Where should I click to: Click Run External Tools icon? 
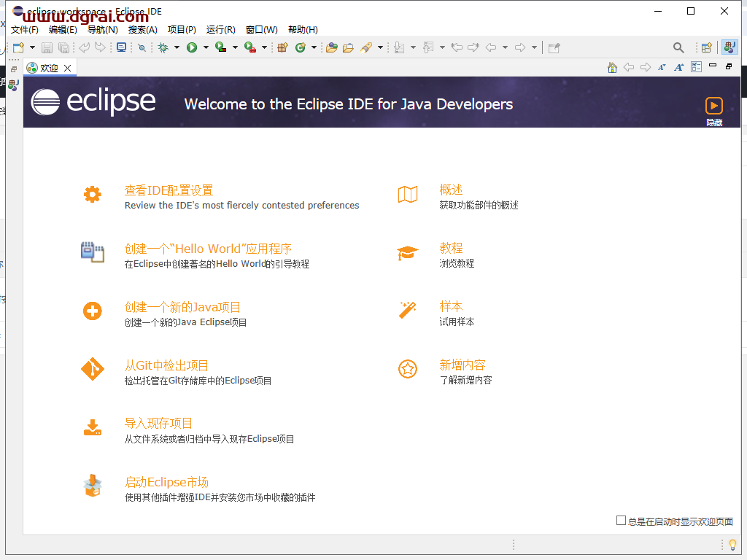250,47
